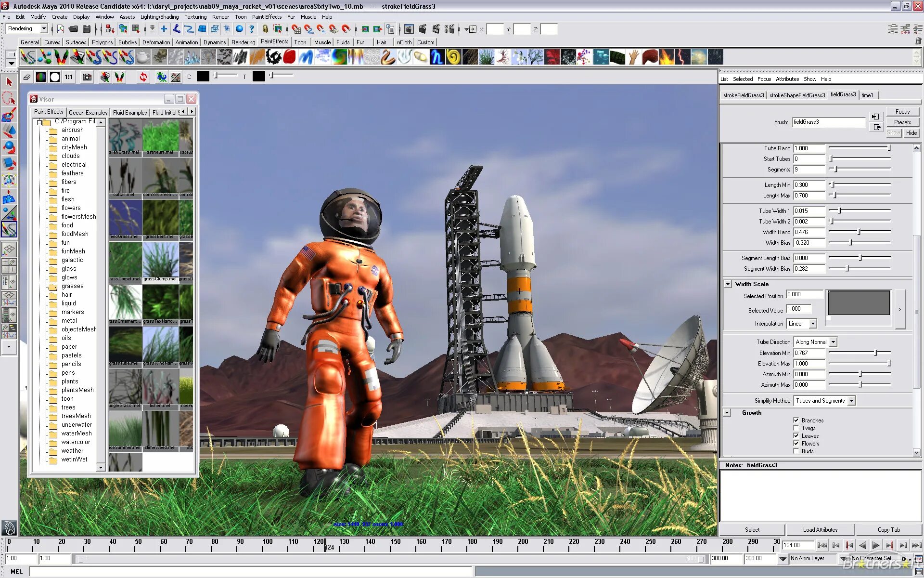Select the Lasso selection tool

9,99
